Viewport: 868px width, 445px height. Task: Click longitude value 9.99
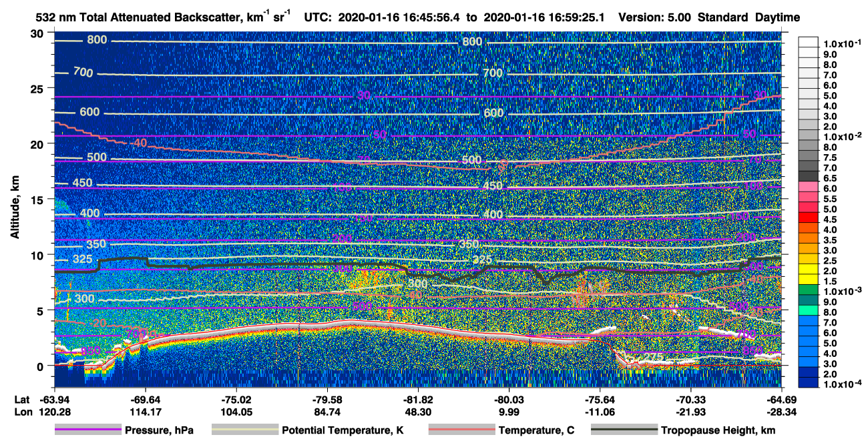[x=509, y=411]
